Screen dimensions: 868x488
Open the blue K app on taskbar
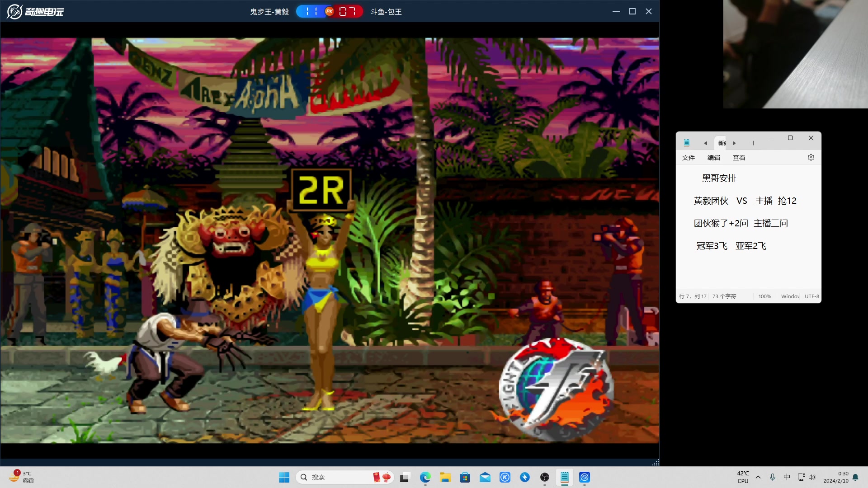point(505,477)
